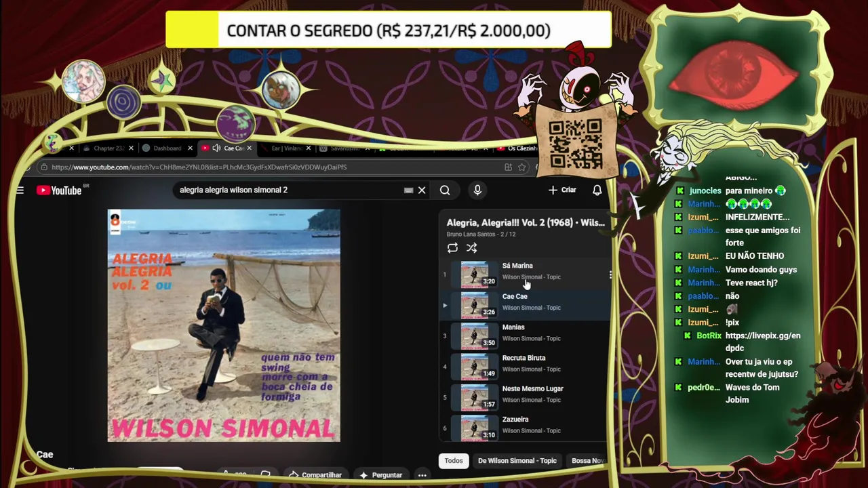
Task: Click the Perguntar ask button
Action: click(380, 475)
